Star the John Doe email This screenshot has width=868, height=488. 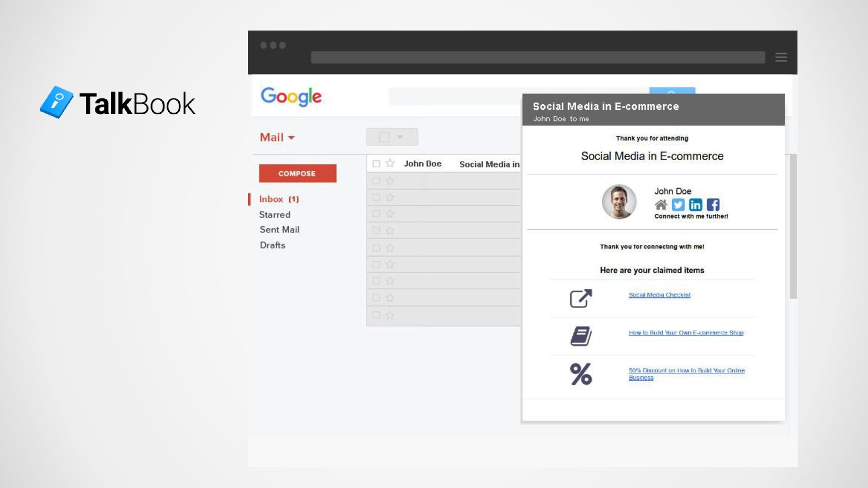coord(390,164)
